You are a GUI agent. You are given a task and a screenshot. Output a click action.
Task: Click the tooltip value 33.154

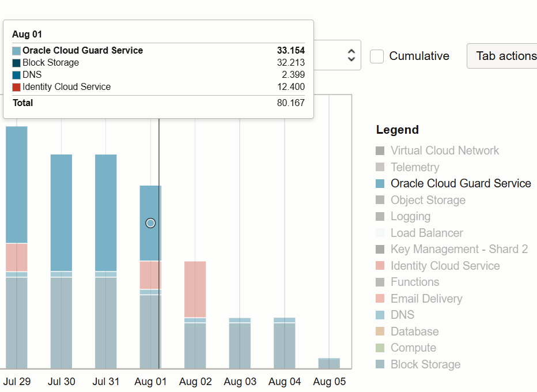coord(291,50)
